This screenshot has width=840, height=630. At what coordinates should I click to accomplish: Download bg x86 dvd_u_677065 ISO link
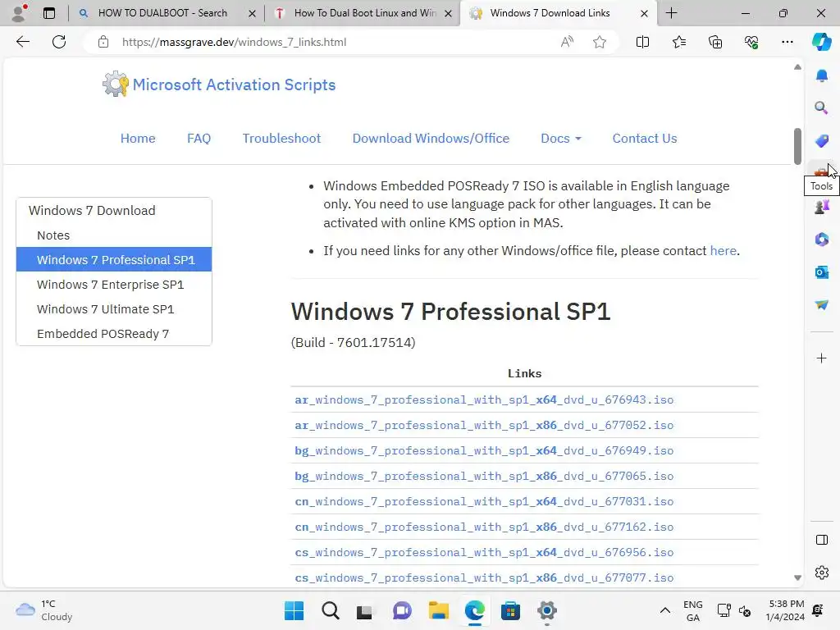pos(484,477)
